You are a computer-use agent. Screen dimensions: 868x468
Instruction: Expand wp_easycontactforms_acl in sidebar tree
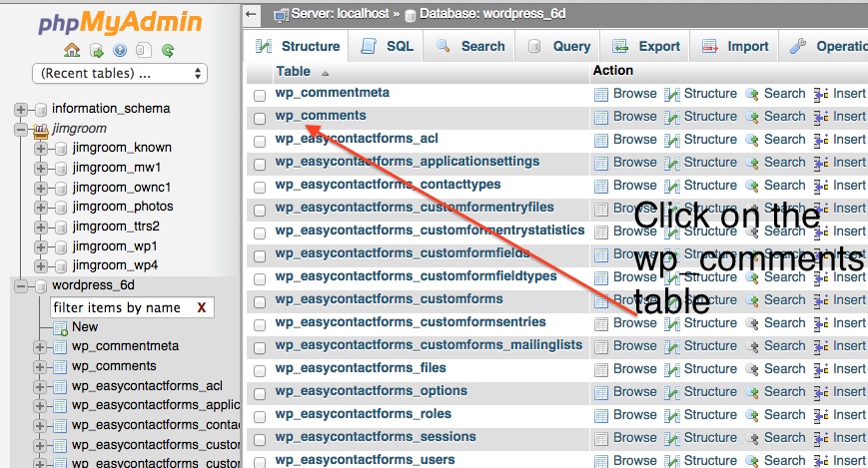point(40,387)
